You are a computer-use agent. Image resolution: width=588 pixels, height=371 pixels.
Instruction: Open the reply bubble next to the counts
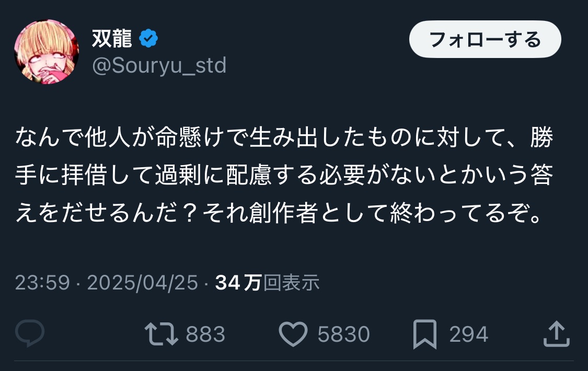click(x=30, y=333)
